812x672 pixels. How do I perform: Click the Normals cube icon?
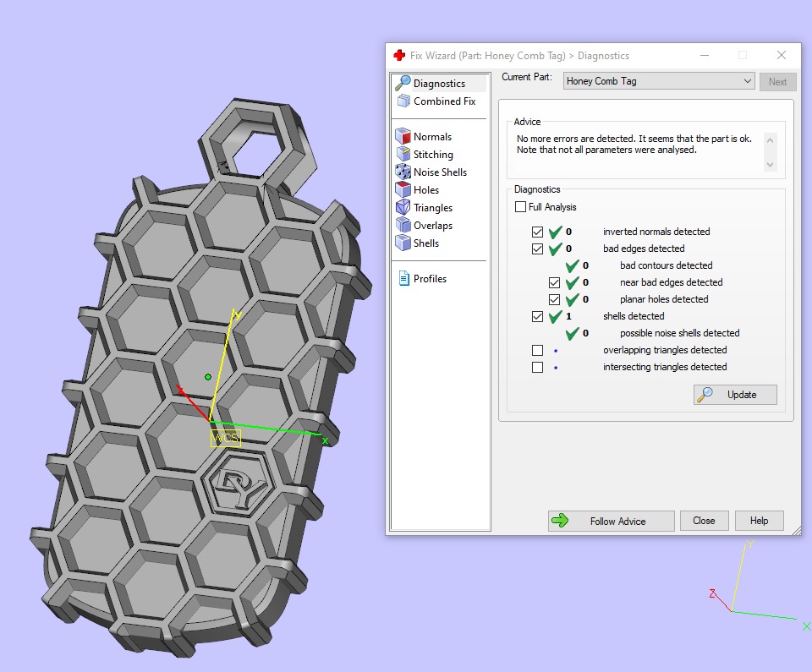click(403, 136)
